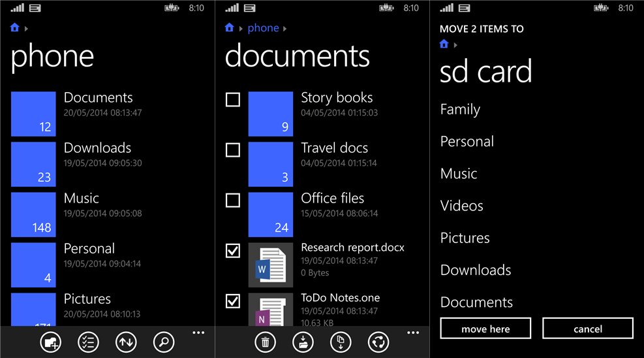644x358 pixels.
Task: Tap the share circular icon
Action: pos(378,342)
